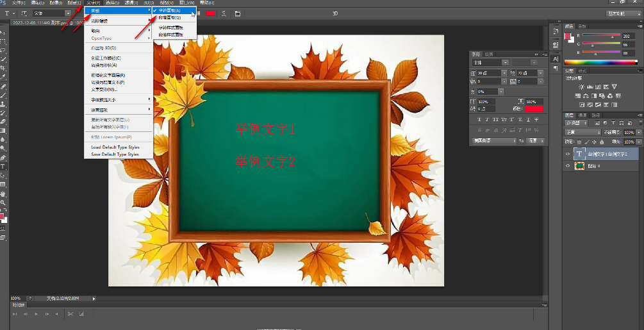Hide the 举例文字1 text layer
This screenshot has width=644, height=330.
click(x=568, y=154)
